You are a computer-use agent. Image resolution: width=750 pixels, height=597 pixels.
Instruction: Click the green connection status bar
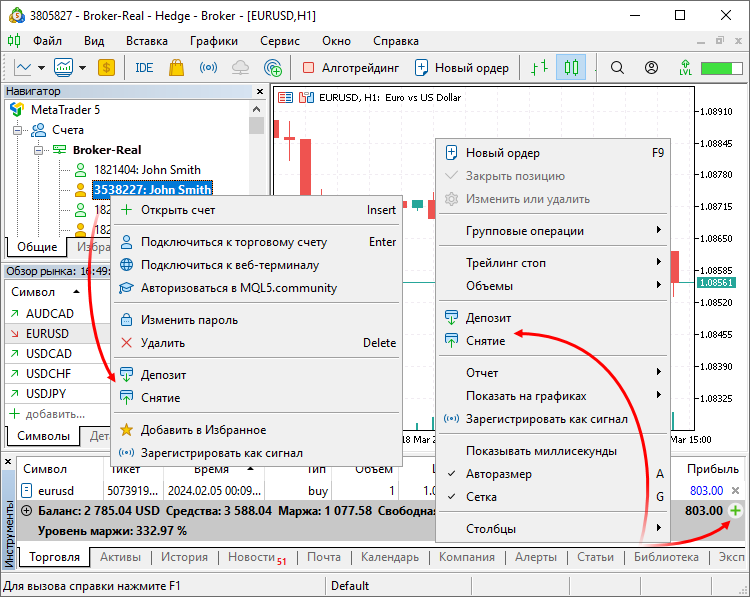[x=721, y=68]
